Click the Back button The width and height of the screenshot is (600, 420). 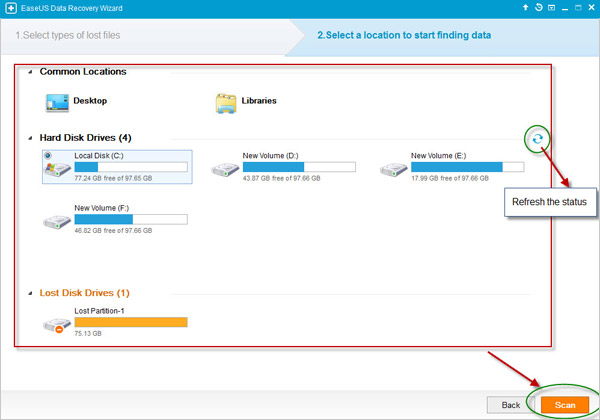(510, 404)
